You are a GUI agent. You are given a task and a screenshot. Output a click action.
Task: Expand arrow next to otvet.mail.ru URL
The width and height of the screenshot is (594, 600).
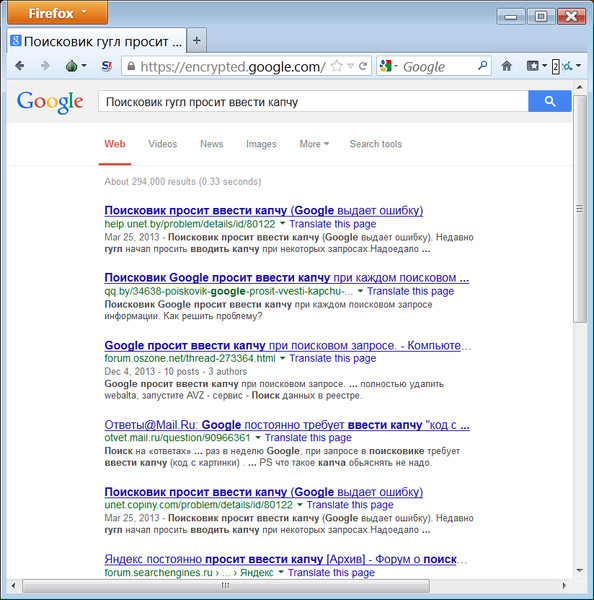coord(258,437)
